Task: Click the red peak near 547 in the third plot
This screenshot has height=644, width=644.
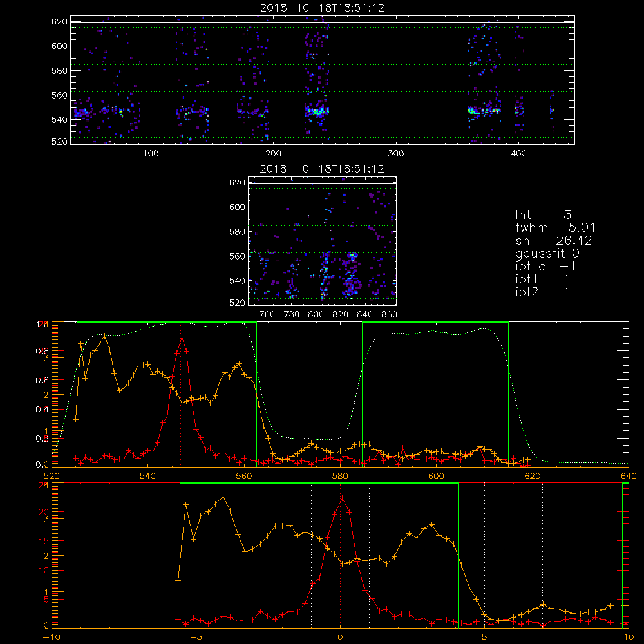Action: click(182, 337)
